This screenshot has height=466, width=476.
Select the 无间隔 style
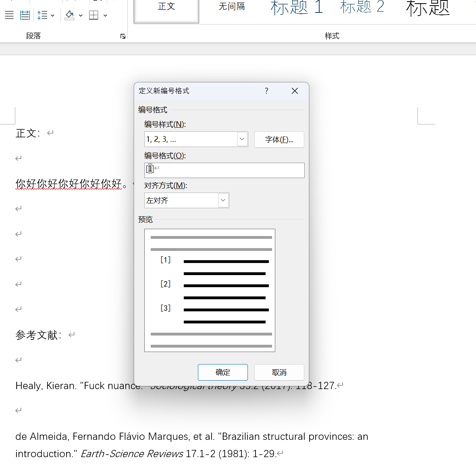[232, 6]
